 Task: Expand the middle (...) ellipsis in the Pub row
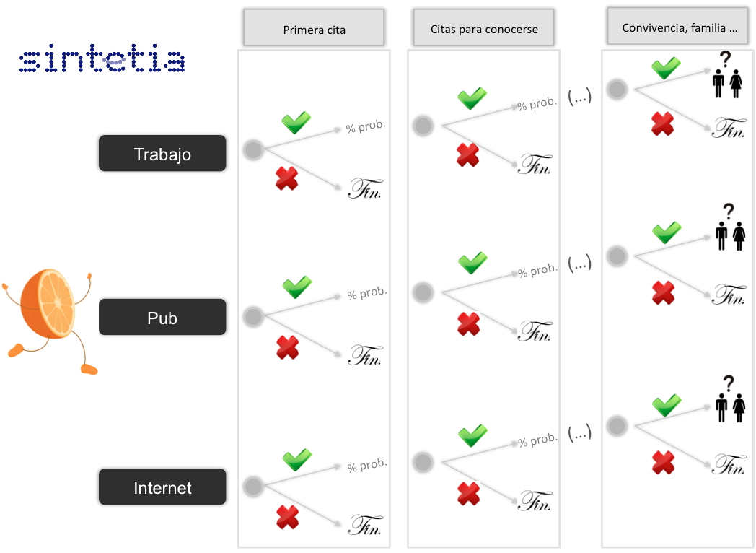pyautogui.click(x=579, y=264)
